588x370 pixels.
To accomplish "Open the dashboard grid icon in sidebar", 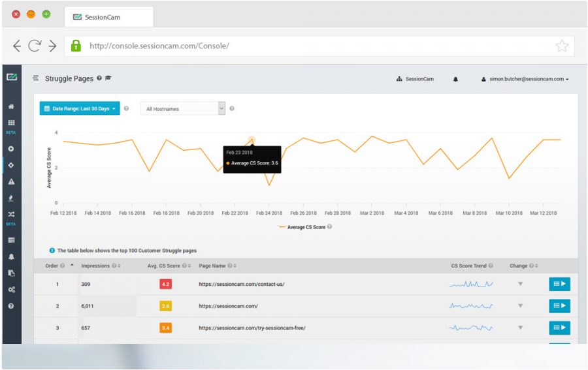I will click(x=11, y=123).
